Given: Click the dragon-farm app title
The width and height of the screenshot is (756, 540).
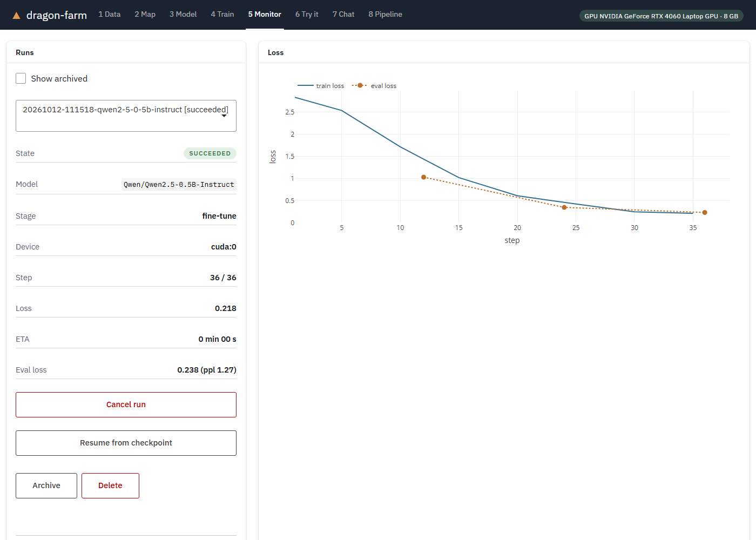Looking at the screenshot, I should pos(57,15).
